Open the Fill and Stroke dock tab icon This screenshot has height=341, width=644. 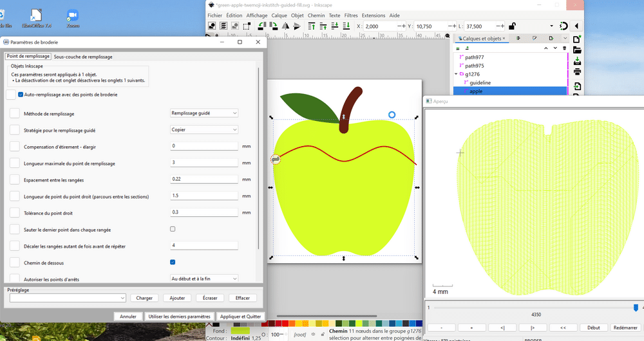tap(535, 38)
